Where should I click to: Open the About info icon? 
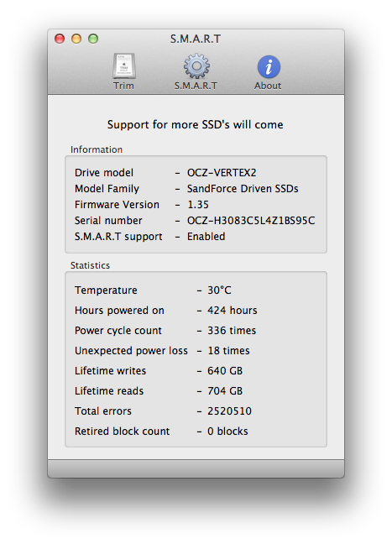point(269,66)
